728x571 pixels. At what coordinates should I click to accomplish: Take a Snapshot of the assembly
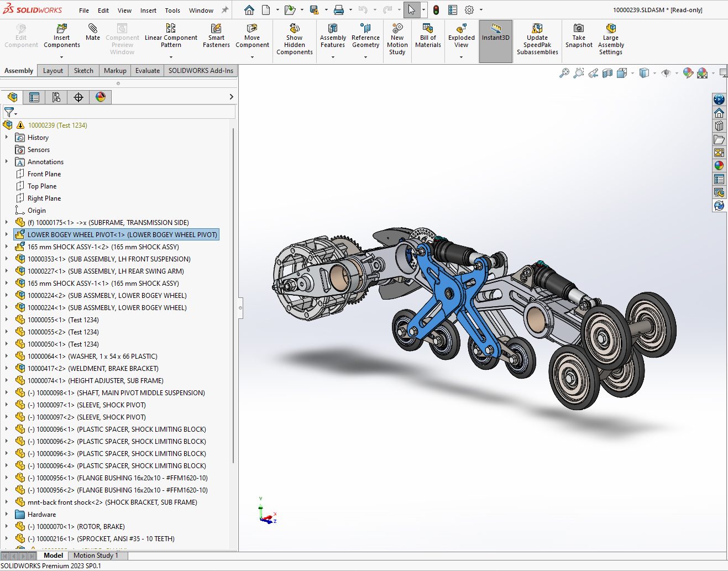(578, 37)
